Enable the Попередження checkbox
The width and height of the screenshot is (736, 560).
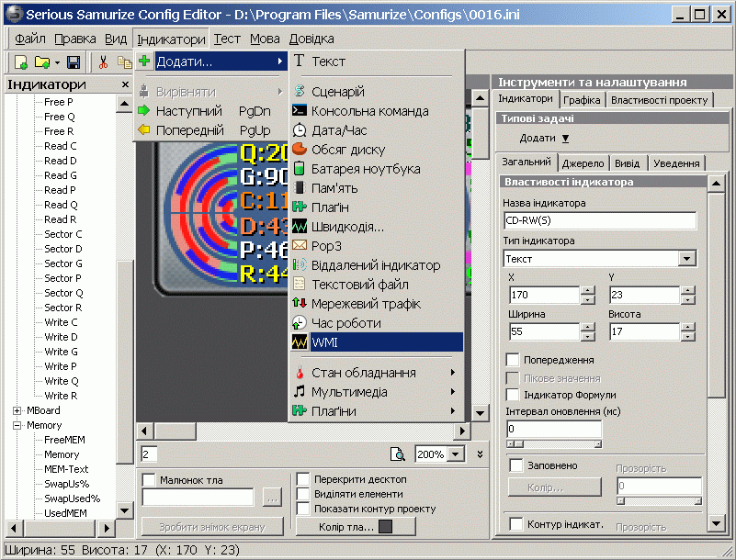[x=513, y=360]
